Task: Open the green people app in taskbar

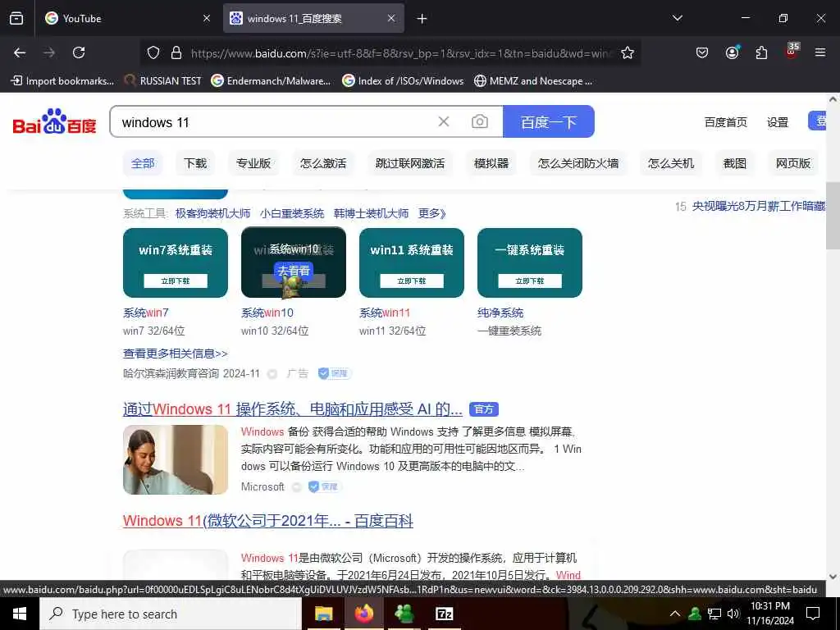Action: (x=404, y=614)
